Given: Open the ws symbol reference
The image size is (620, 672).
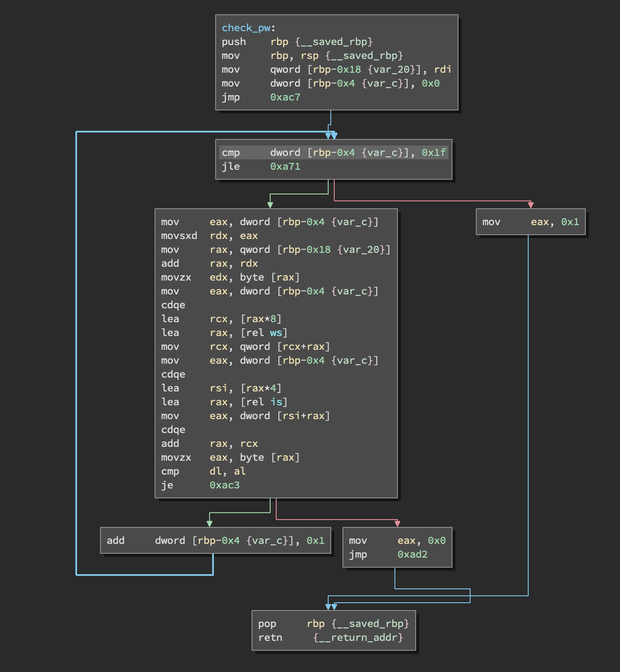Looking at the screenshot, I should 276,333.
